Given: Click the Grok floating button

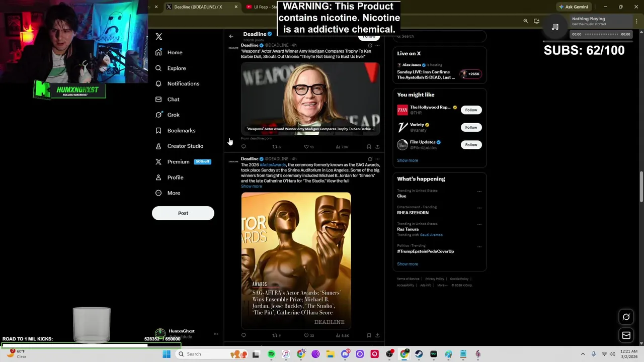Looking at the screenshot, I should 626,317.
